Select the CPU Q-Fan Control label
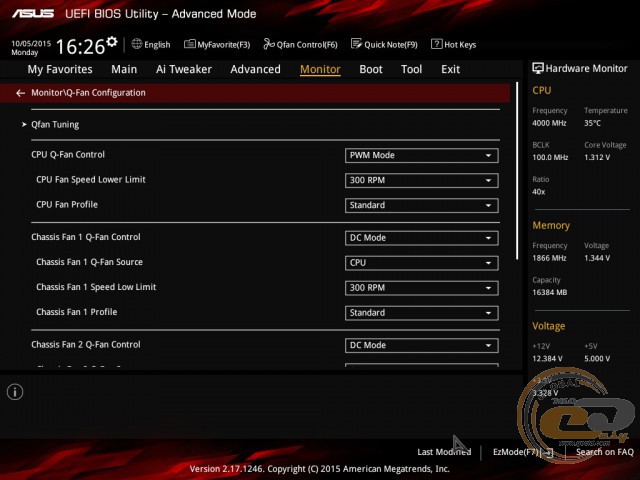The height and width of the screenshot is (480, 640). 68,155
